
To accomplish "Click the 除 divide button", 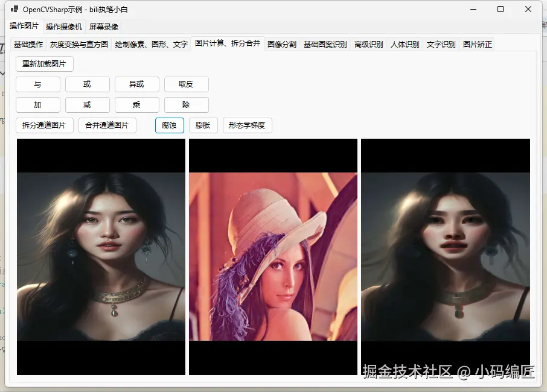I will click(x=187, y=105).
